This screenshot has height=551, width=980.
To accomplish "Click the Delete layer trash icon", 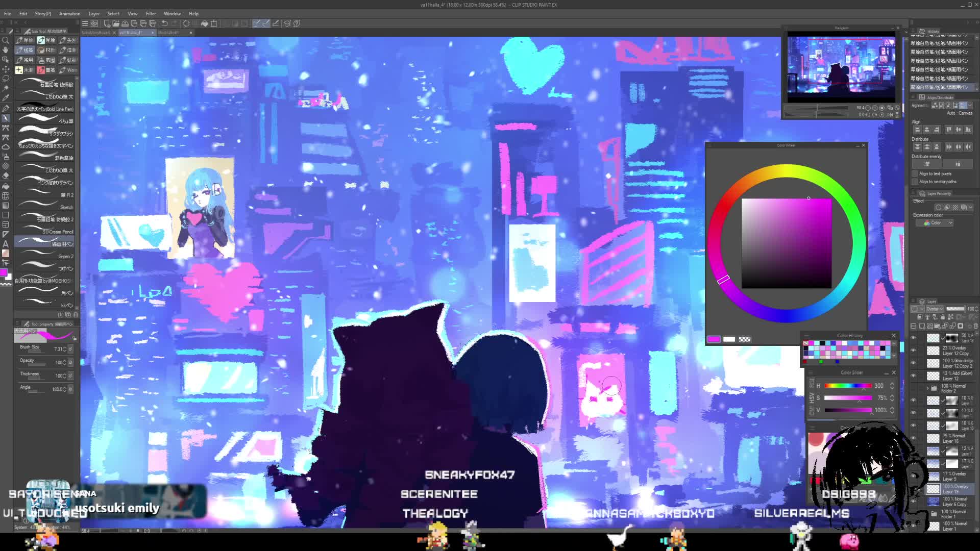I will tap(976, 325).
